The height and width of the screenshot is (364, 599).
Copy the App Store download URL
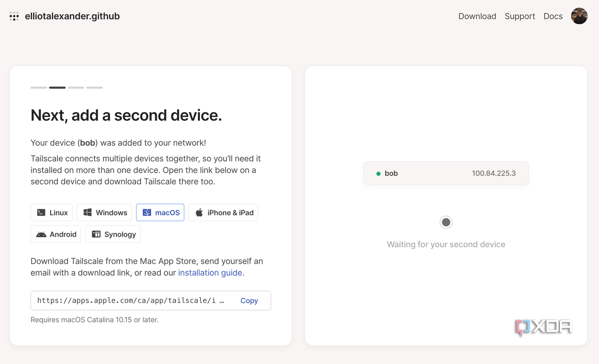(249, 301)
